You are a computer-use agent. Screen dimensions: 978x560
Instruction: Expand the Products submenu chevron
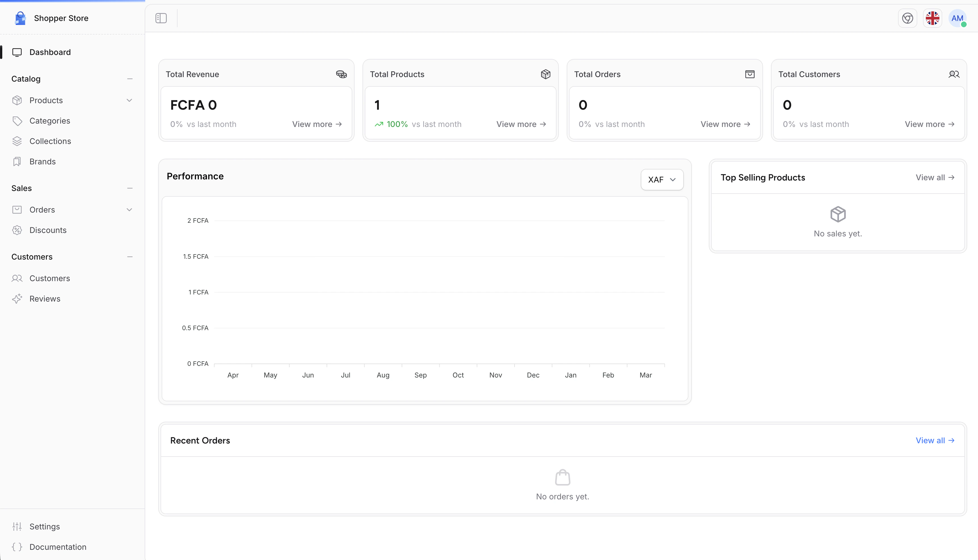(x=130, y=100)
